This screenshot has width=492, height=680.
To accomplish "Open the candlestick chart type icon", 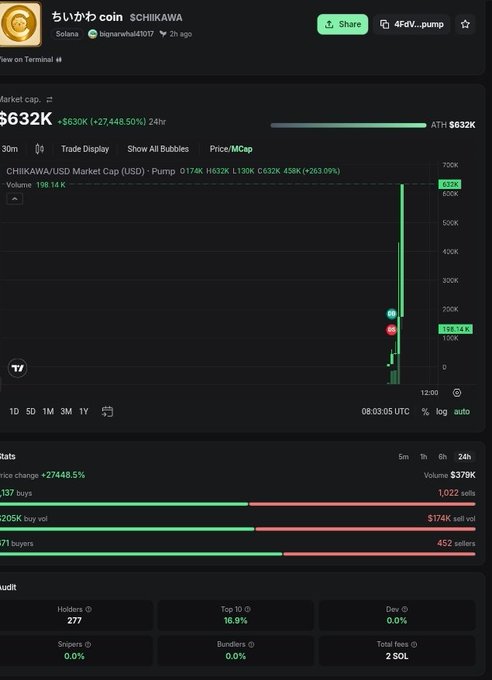I will coord(39,149).
